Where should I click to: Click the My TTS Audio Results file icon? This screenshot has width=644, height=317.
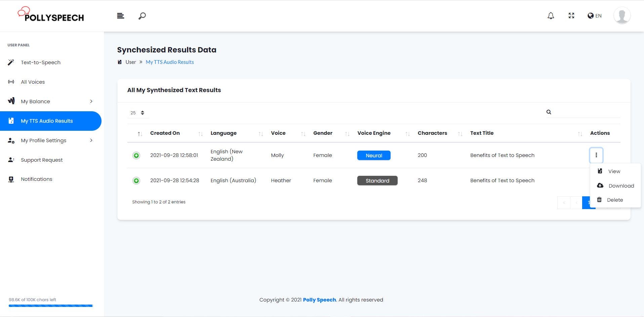pos(11,121)
